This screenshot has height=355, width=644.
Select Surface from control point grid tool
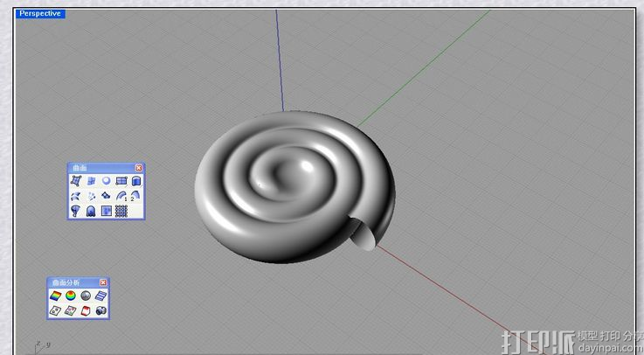tap(121, 212)
